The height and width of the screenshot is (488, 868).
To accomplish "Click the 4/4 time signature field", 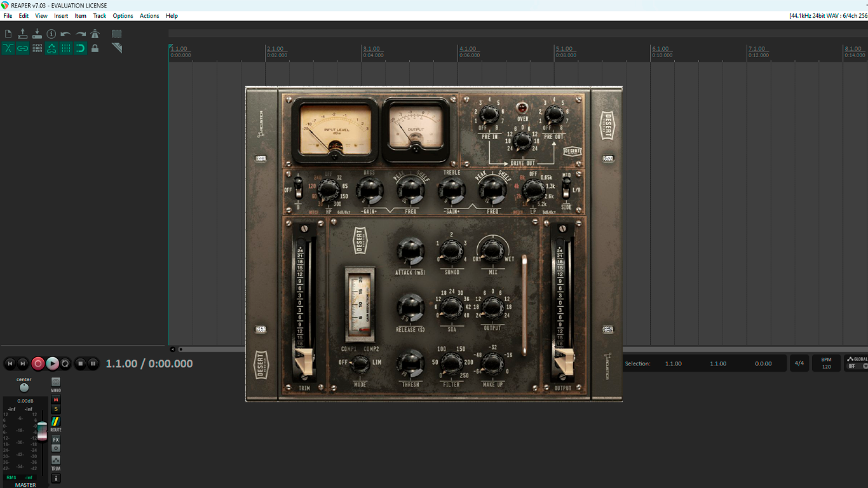I will point(799,363).
